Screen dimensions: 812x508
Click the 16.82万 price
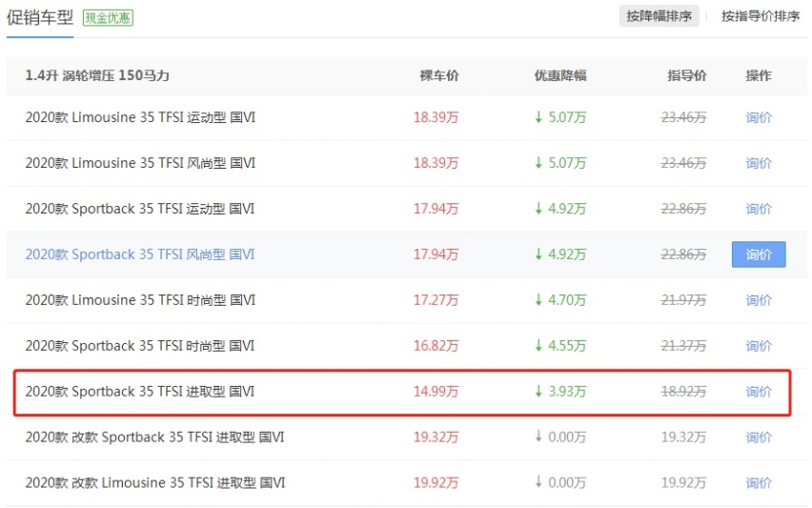pyautogui.click(x=436, y=345)
